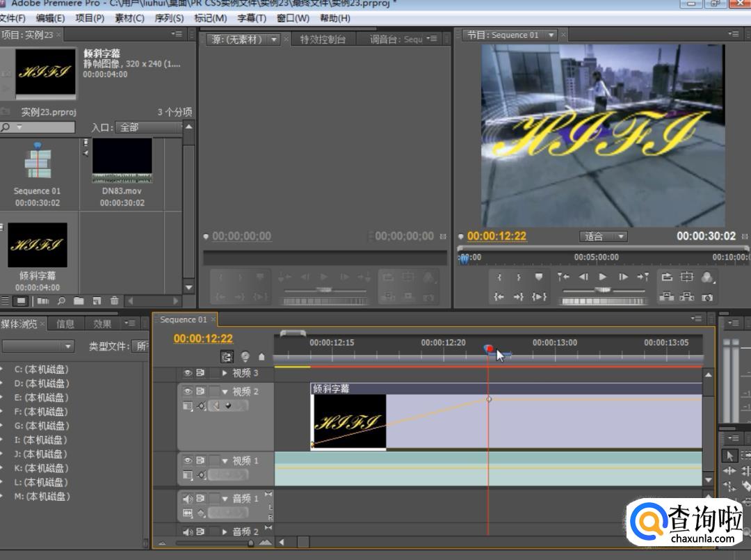
Task: Click the trash icon in the project panel
Action: (x=114, y=301)
